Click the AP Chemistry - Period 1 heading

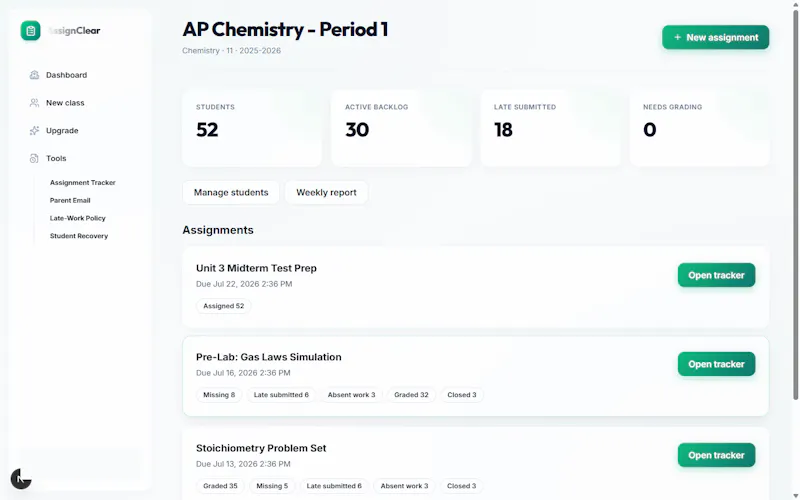point(286,30)
